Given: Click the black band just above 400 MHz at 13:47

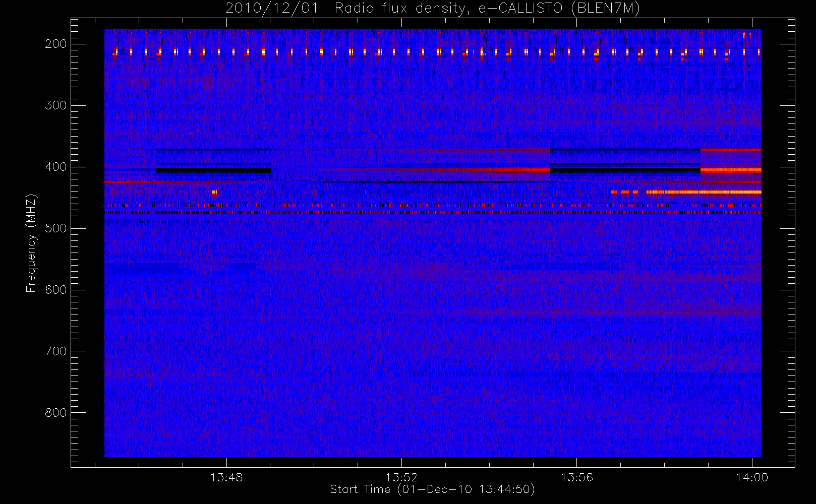Looking at the screenshot, I should click(214, 171).
